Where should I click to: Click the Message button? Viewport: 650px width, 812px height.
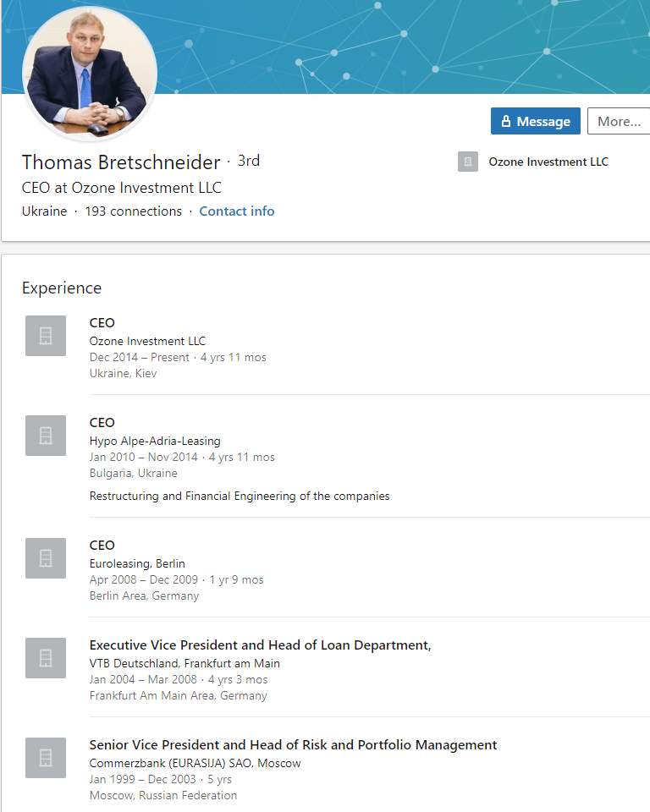tap(535, 121)
